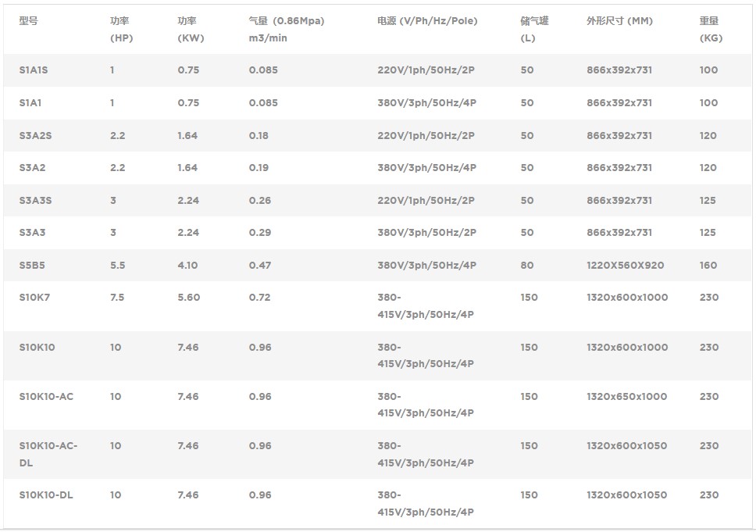Click the 160 weight value

708,266
